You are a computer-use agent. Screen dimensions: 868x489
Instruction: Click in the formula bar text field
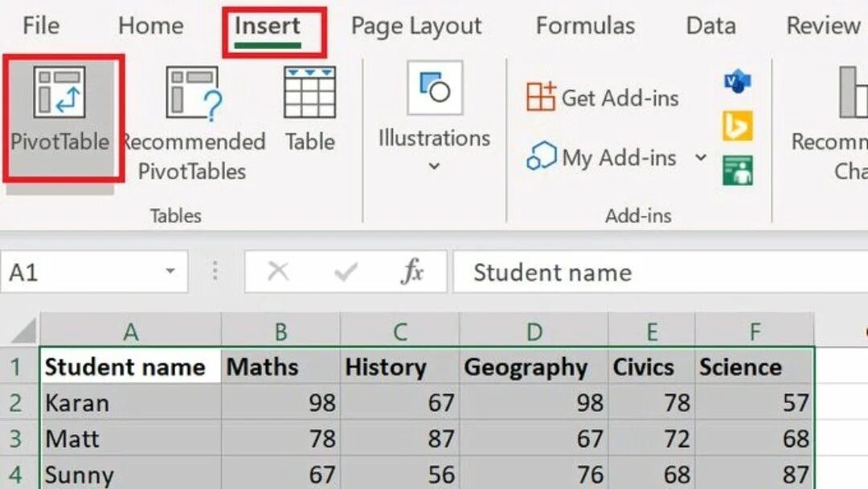tap(659, 273)
